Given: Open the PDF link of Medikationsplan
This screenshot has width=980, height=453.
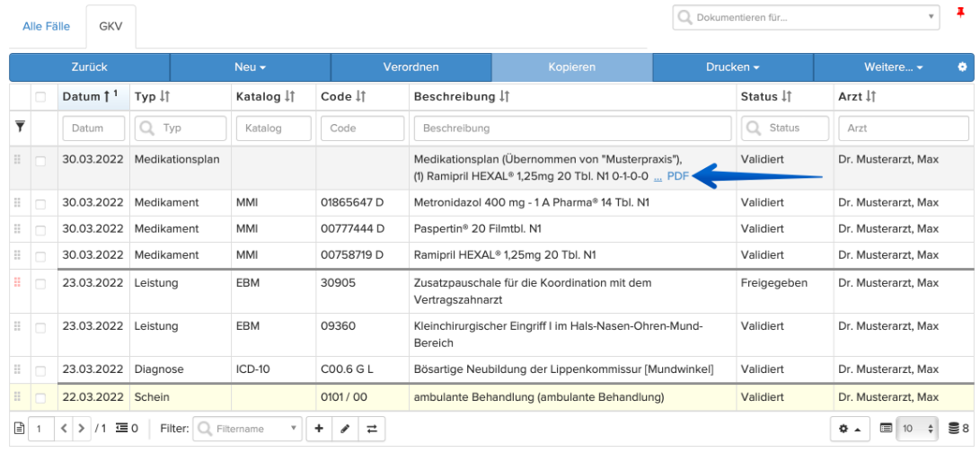Looking at the screenshot, I should [678, 176].
